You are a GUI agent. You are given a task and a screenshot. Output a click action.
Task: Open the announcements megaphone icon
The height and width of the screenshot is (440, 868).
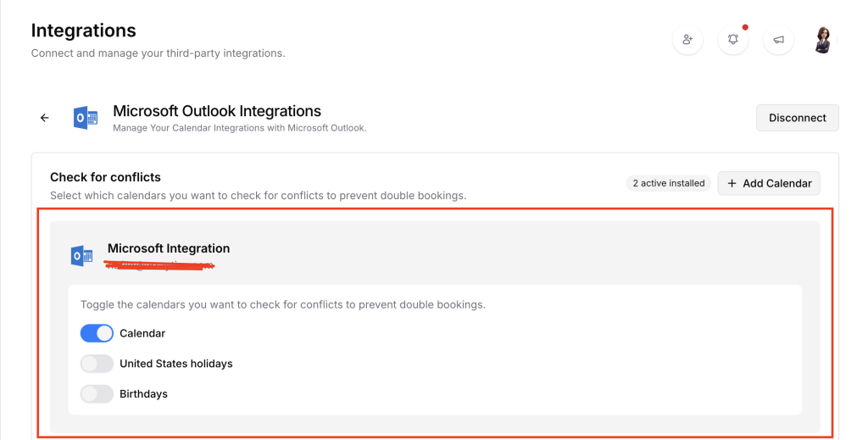[x=778, y=40]
